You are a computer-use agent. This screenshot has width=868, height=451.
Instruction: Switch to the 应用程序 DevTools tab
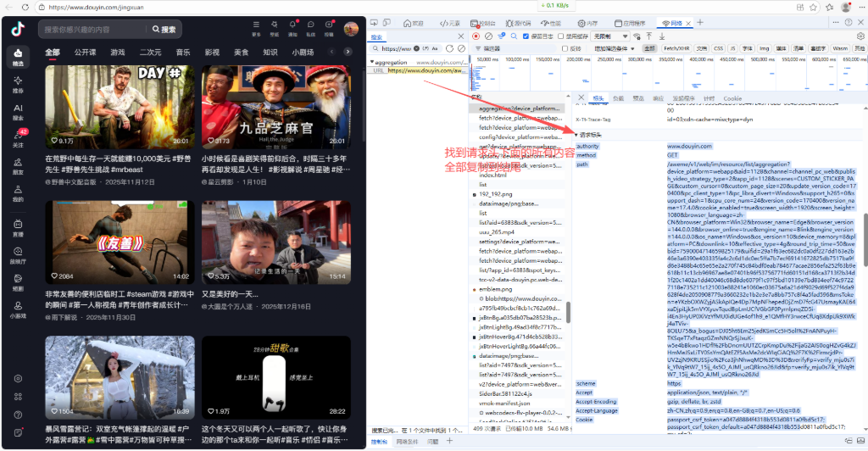[630, 23]
